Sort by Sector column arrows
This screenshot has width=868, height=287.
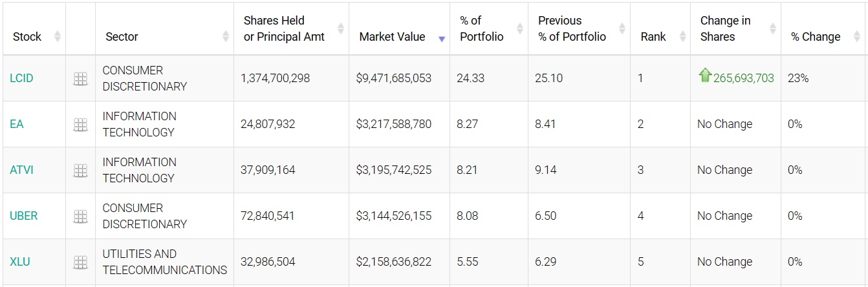click(226, 37)
